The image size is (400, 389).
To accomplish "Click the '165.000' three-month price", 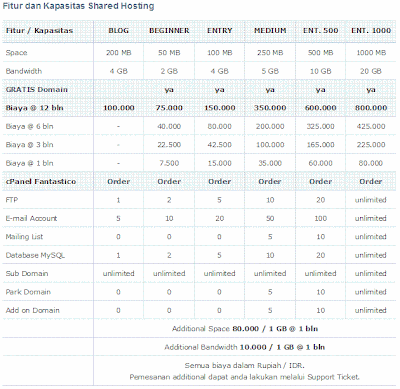I will click(x=320, y=145).
